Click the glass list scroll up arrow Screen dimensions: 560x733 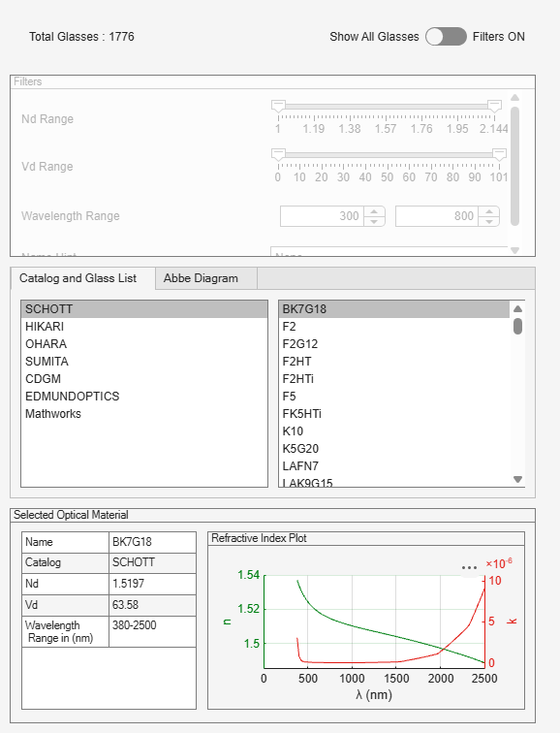[x=517, y=308]
